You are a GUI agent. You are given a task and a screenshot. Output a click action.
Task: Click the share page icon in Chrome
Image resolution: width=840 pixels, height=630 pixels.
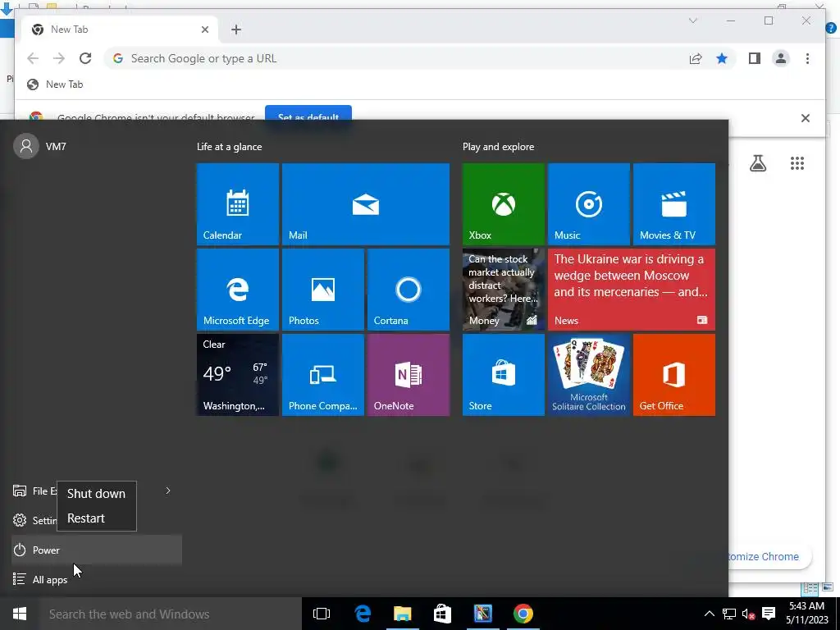click(x=696, y=58)
